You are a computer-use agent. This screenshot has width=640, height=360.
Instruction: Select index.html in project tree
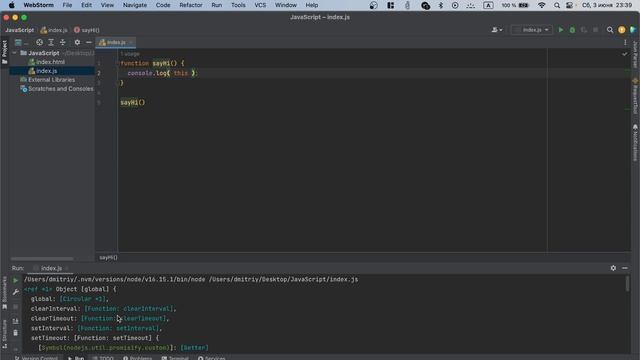[x=50, y=62]
